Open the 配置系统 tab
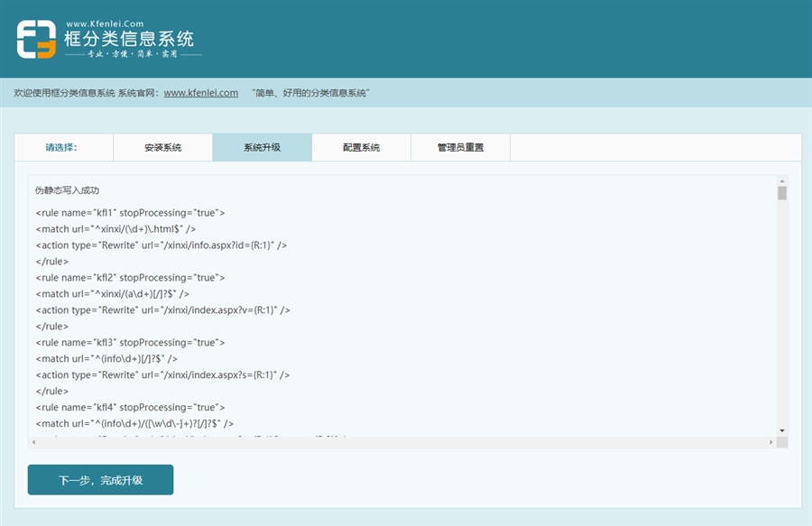Screen dimensions: 812x526 coord(361,147)
